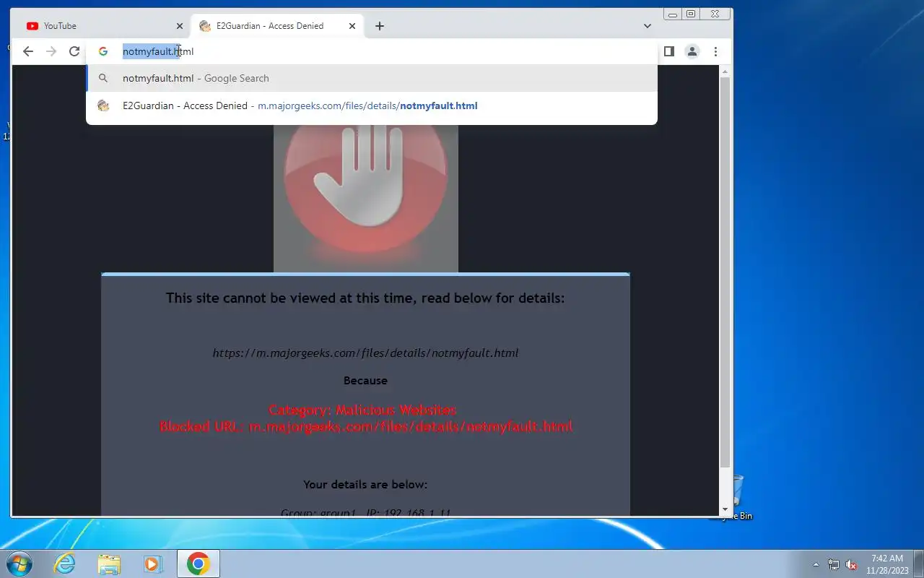Open Windows Explorer from taskbar
Viewport: 924px width, 578px height.
pyautogui.click(x=109, y=564)
